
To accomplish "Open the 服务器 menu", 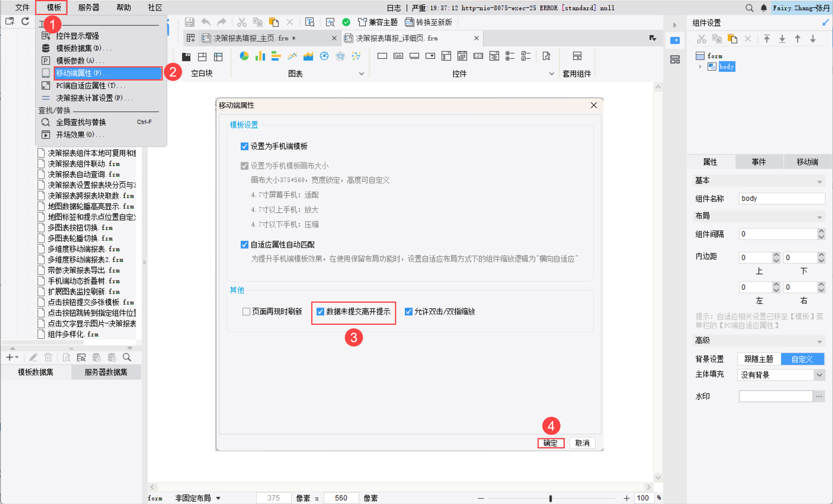I will click(x=88, y=7).
